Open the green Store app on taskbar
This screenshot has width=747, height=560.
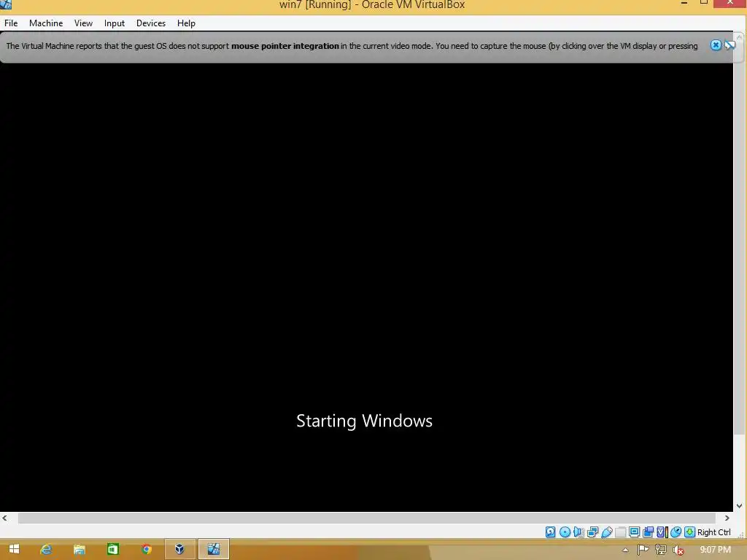click(x=113, y=549)
